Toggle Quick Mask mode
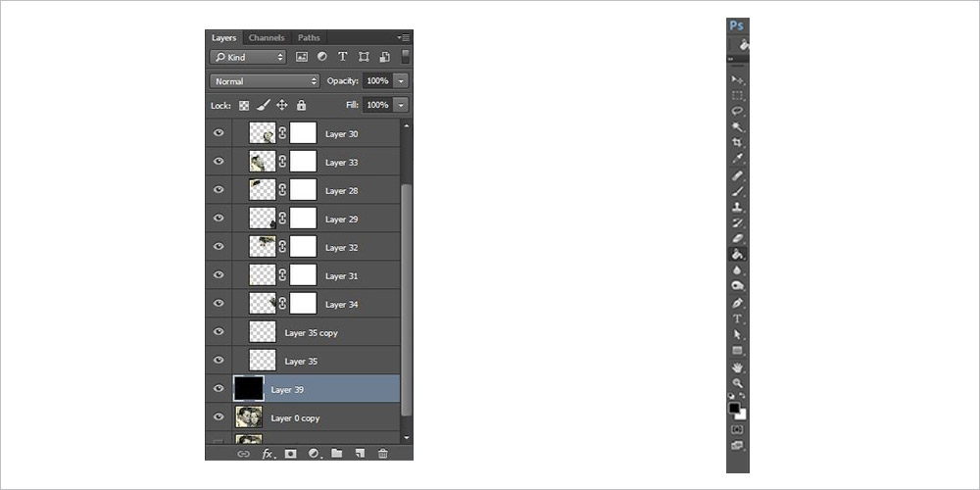This screenshot has height=490, width=980. tap(738, 429)
